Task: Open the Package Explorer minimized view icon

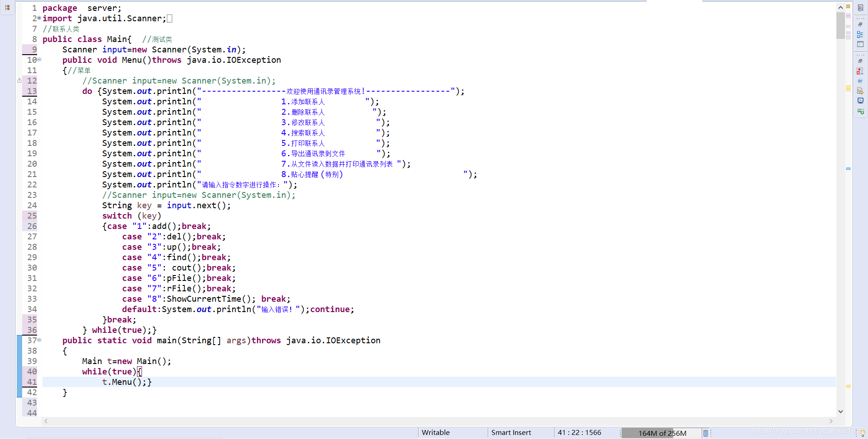Action: tap(7, 7)
